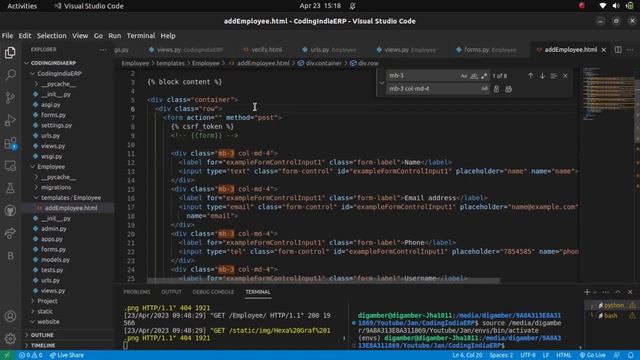Viewport: 640px width, 360px height.
Task: Open terminal panel views and more actions ellipsis
Action: [x=606, y=292]
